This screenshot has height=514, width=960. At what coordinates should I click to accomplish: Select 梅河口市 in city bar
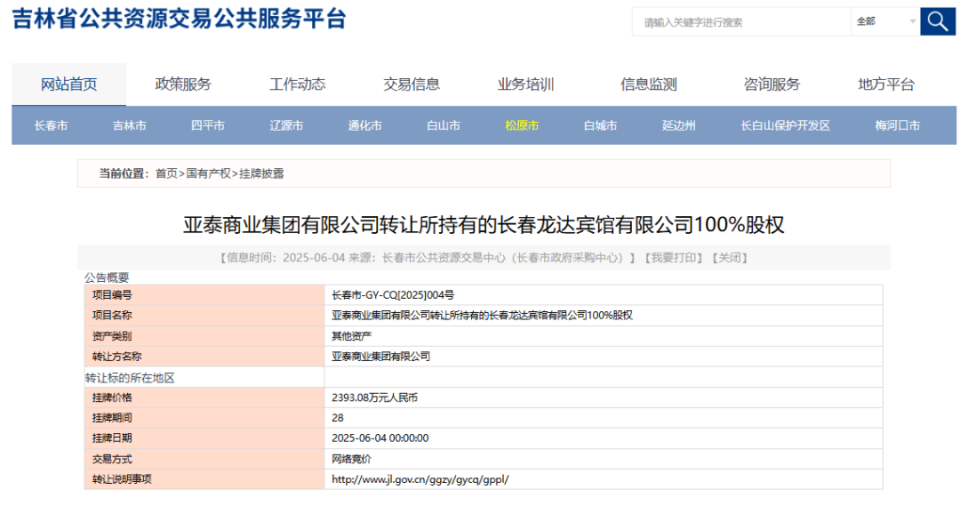pos(897,125)
